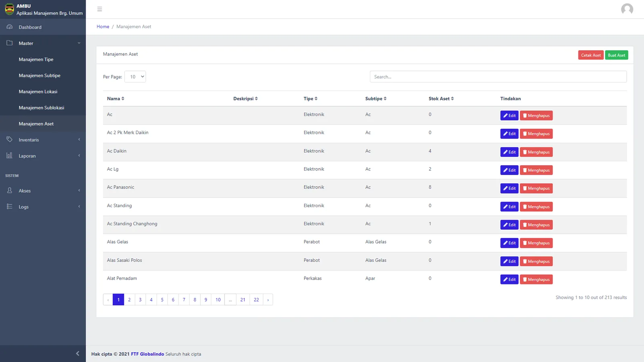
Task: Sort by Deskripsi column arrows
Action: click(256, 99)
